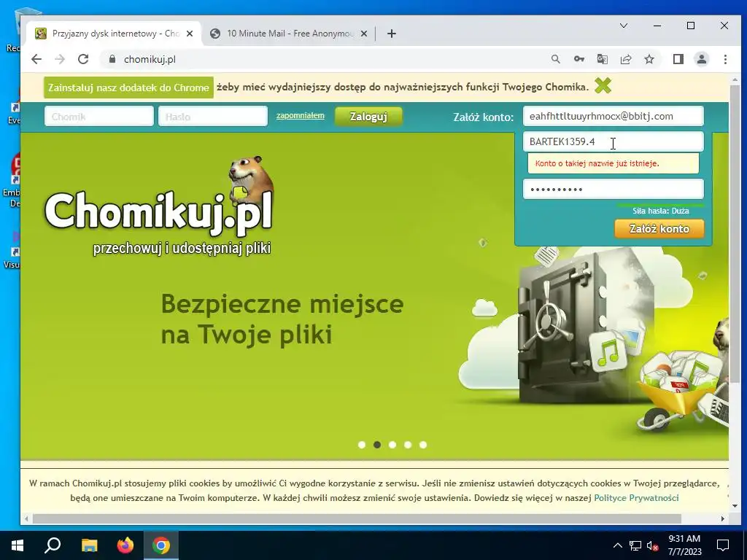Screen dimensions: 747x560
Task: Click the orange Załóż konto button
Action: tap(659, 228)
